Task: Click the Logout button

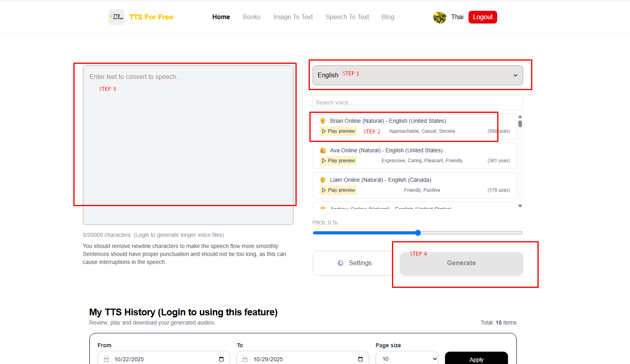Action: pyautogui.click(x=482, y=17)
